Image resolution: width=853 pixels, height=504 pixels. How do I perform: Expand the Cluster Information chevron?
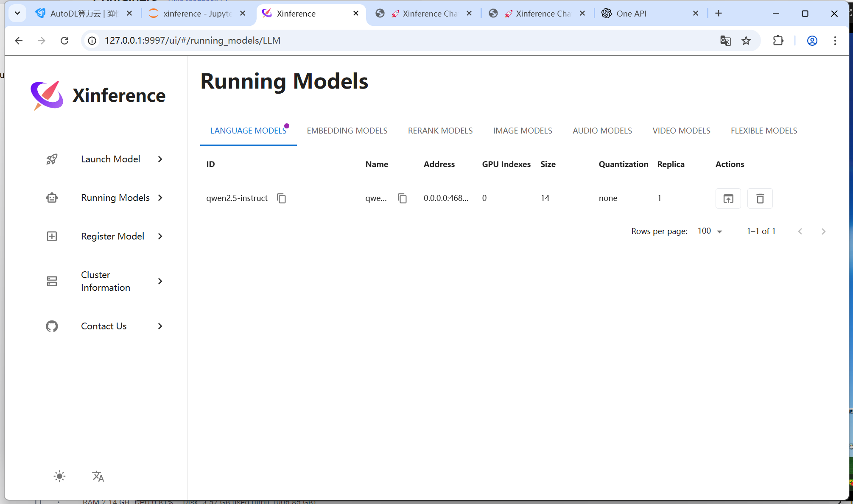[x=160, y=281]
